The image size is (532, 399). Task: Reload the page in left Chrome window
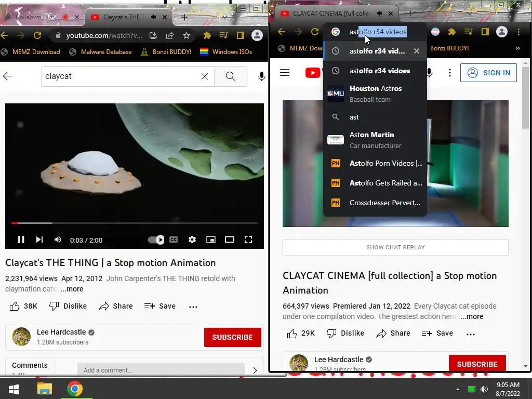37,35
